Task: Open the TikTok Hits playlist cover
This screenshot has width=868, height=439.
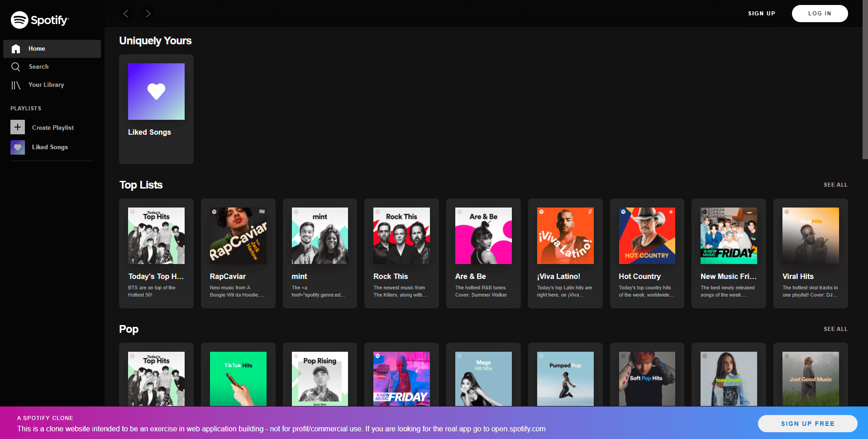Action: click(238, 379)
